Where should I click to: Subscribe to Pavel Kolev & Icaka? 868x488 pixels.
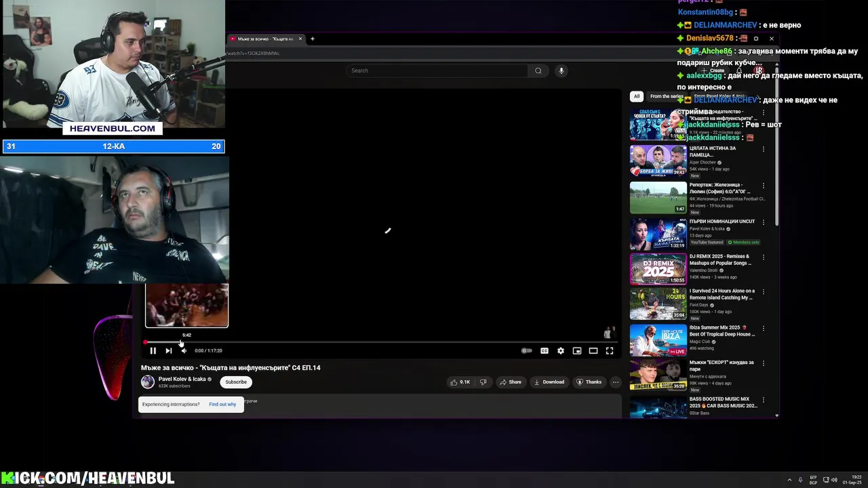(236, 382)
